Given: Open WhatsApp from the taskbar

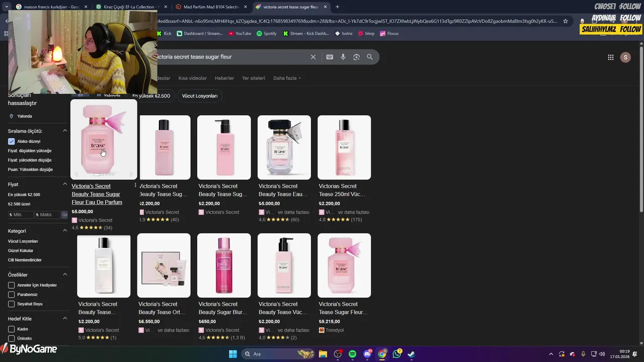Looking at the screenshot, I should click(397, 354).
